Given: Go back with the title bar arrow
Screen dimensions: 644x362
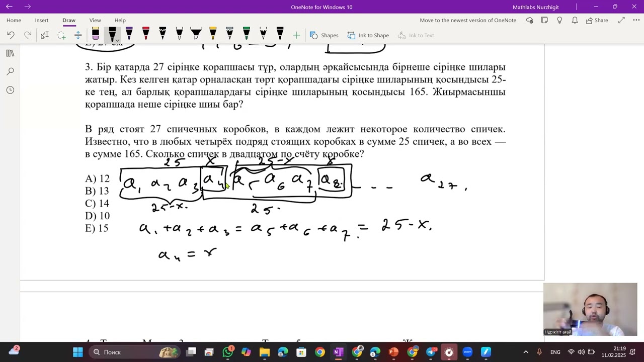Looking at the screenshot, I should [9, 7].
